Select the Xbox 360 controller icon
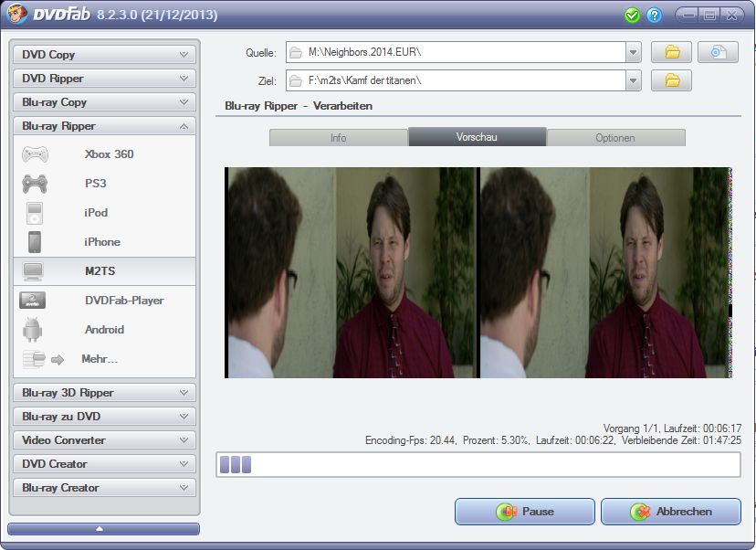The width and height of the screenshot is (756, 550). pos(35,154)
